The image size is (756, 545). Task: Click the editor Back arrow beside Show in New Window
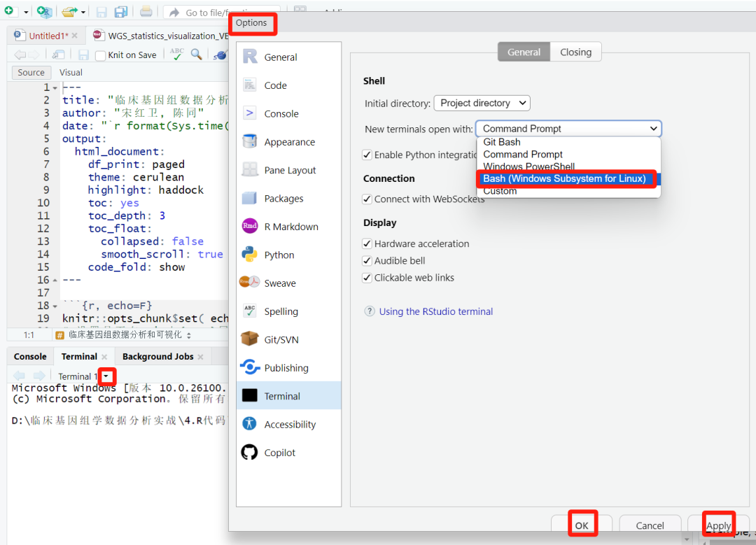click(20, 55)
